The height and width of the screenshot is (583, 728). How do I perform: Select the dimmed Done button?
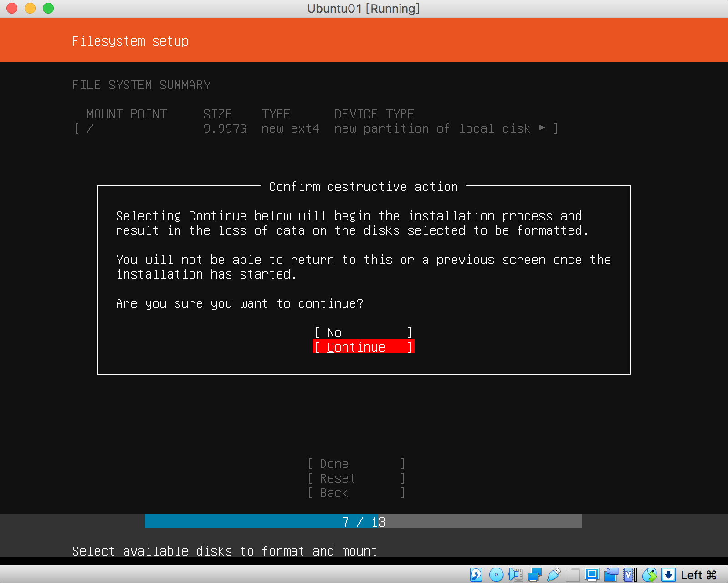pos(356,464)
